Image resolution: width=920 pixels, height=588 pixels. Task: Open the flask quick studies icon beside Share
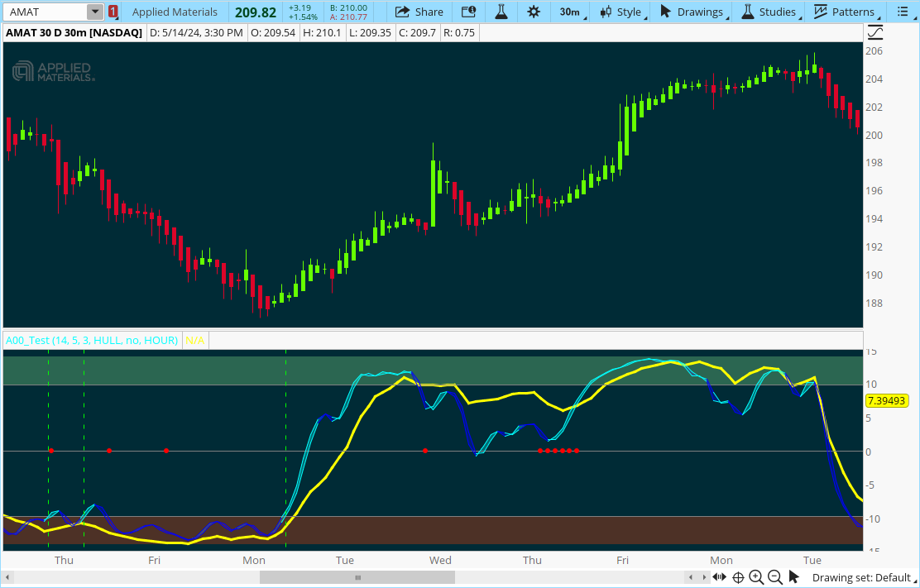coord(501,12)
